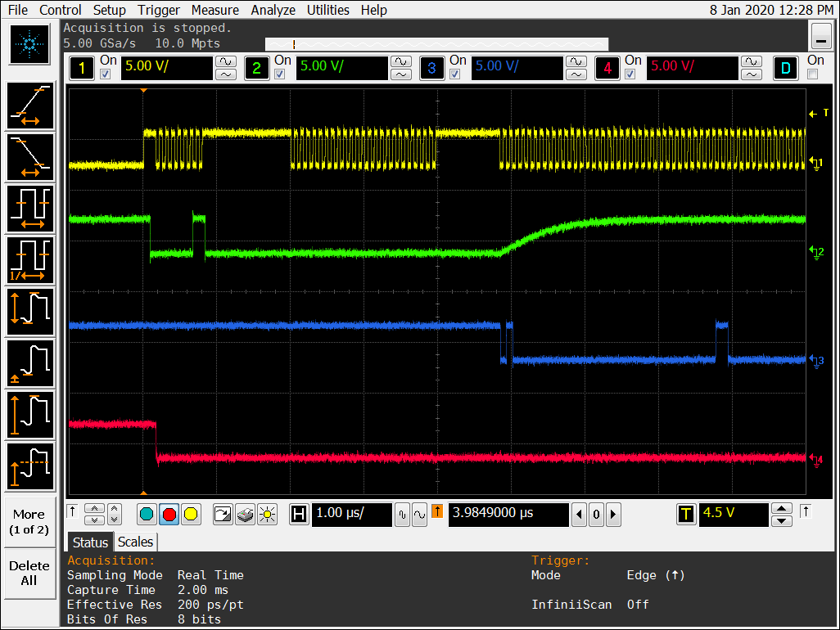Open channel 4 settings button

coord(607,68)
